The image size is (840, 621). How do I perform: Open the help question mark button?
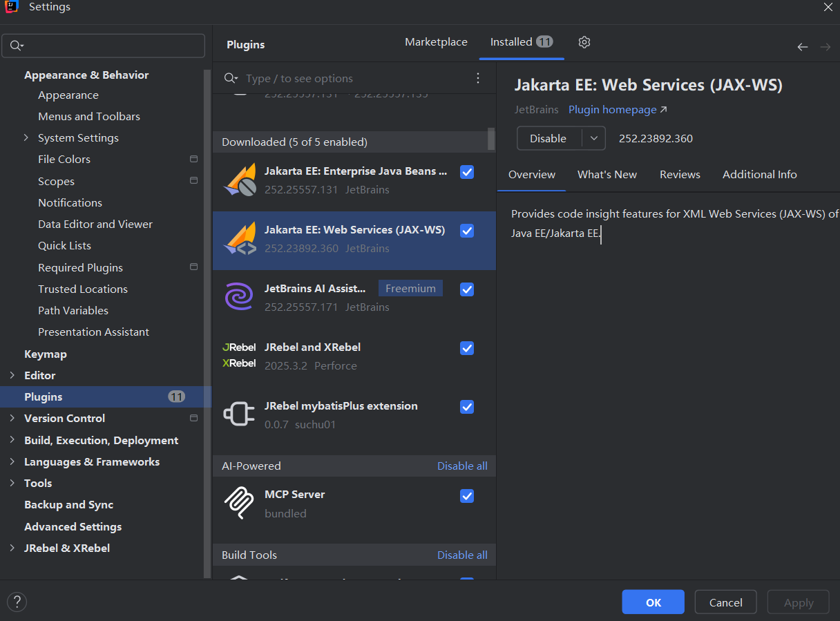pos(17,601)
